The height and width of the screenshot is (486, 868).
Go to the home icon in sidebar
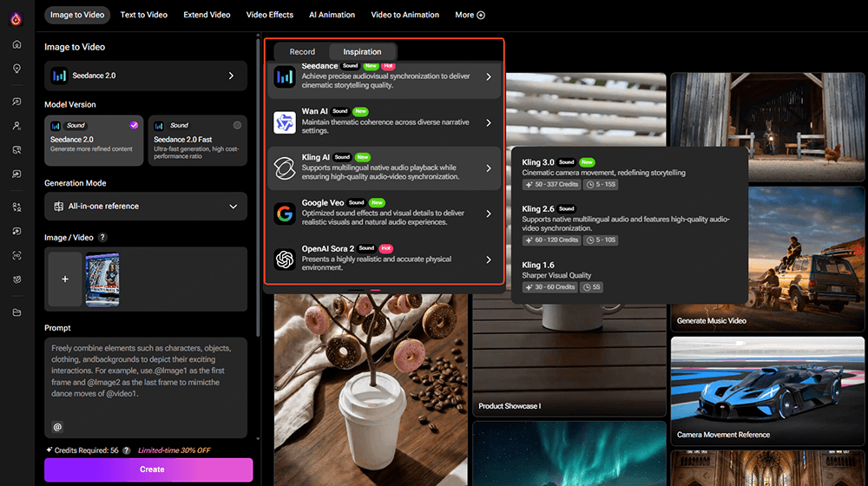point(16,44)
